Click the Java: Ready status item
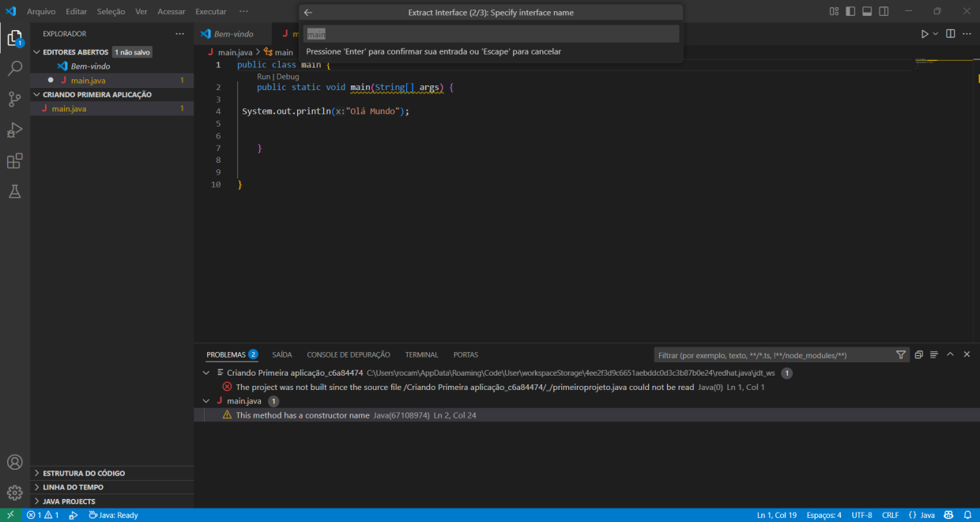Viewport: 980px width, 522px height. click(x=114, y=515)
